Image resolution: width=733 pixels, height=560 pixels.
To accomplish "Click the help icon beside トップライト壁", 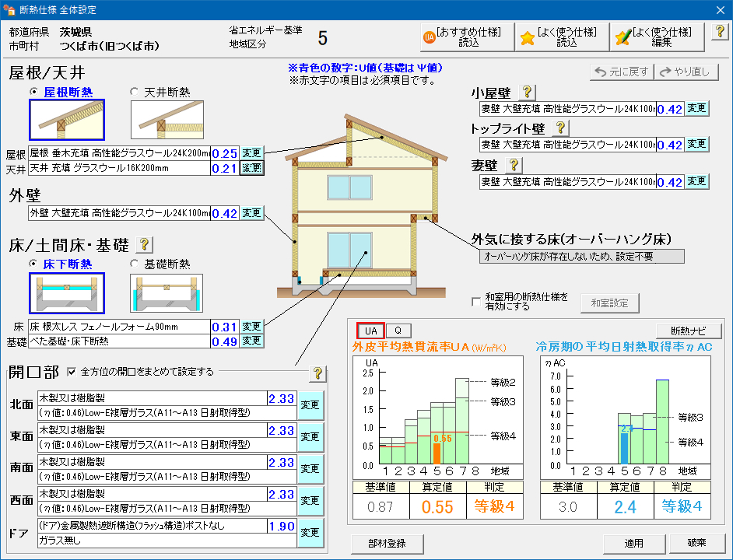I will click(x=560, y=128).
